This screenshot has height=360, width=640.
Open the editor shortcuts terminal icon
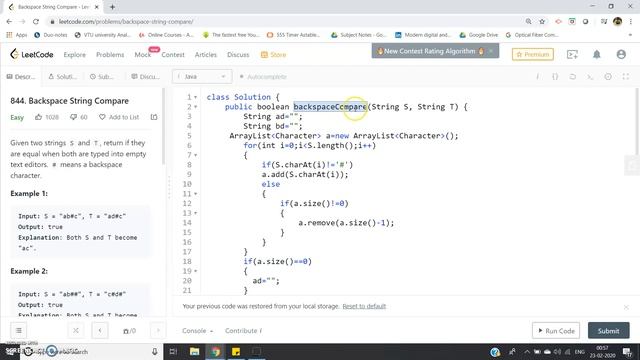[590, 77]
